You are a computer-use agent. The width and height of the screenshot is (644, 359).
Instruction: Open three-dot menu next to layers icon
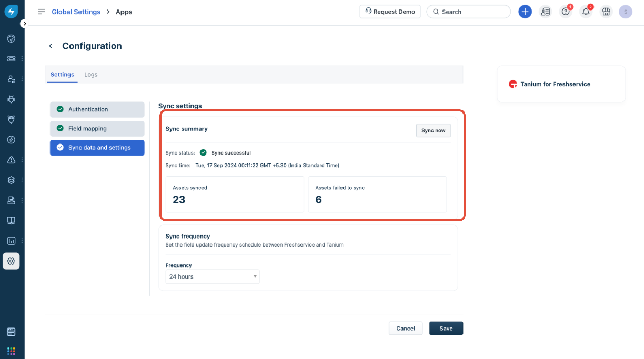click(22, 180)
